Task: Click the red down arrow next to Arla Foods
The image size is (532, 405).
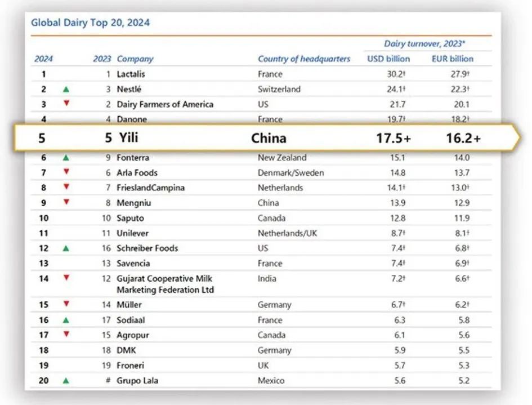Action: coord(66,172)
